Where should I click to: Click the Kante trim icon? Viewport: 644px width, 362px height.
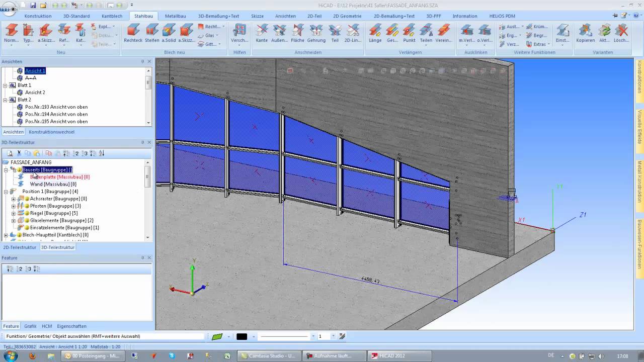click(x=262, y=33)
